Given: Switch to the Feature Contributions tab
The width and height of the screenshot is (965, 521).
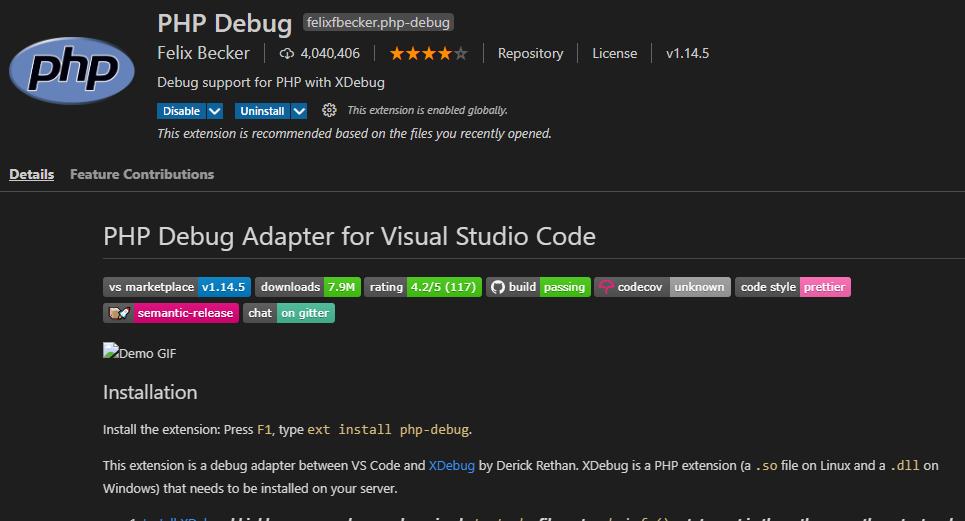Looking at the screenshot, I should 142,174.
